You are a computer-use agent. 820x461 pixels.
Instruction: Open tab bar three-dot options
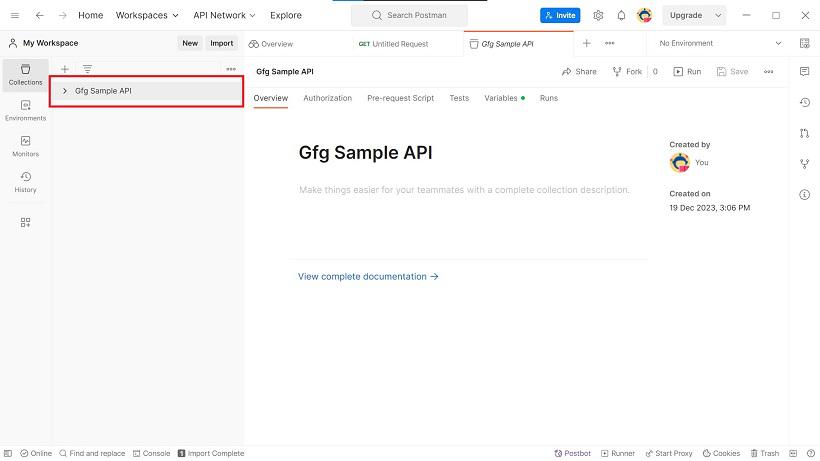click(x=610, y=43)
